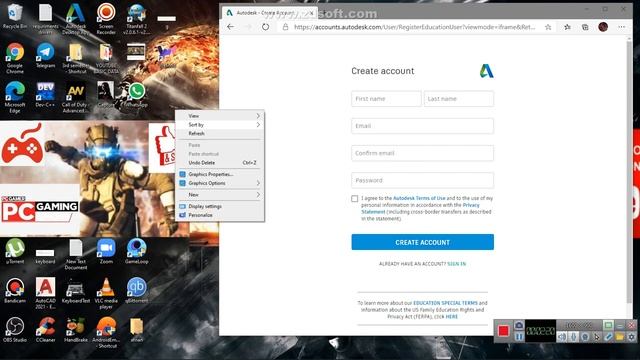Select Undo Delete menu entry
The image size is (640, 360).
(x=220, y=162)
